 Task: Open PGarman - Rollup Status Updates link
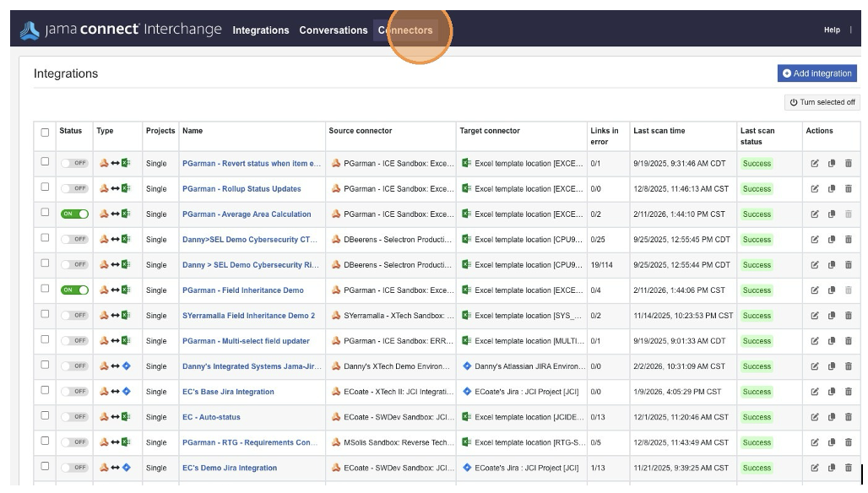click(242, 189)
